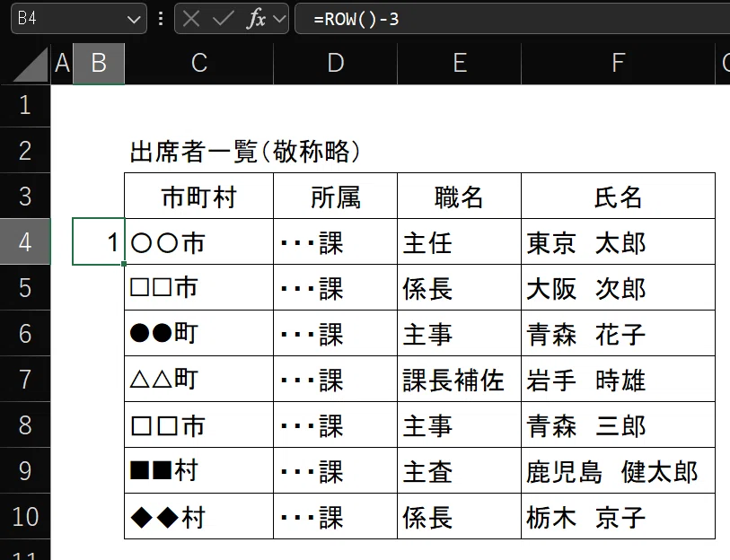Image resolution: width=730 pixels, height=560 pixels.
Task: Click cell 係長 in row 5
Action: click(x=459, y=287)
